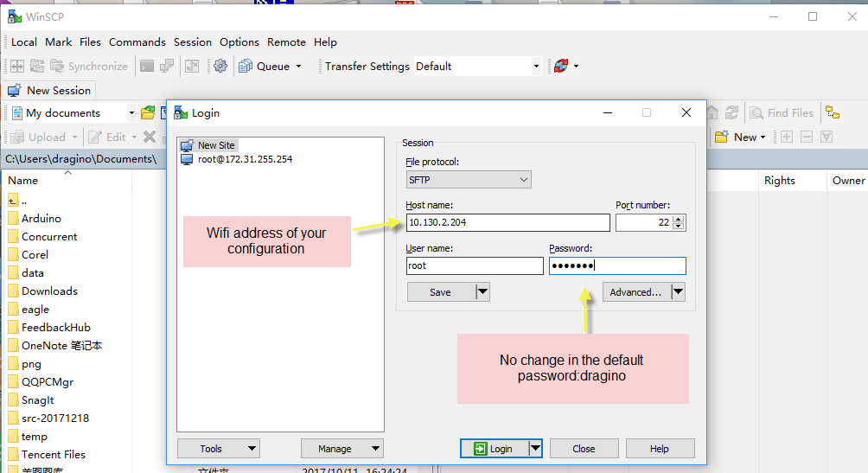Click the parent directory '..' entry
The image size is (868, 473).
pyautogui.click(x=17, y=200)
